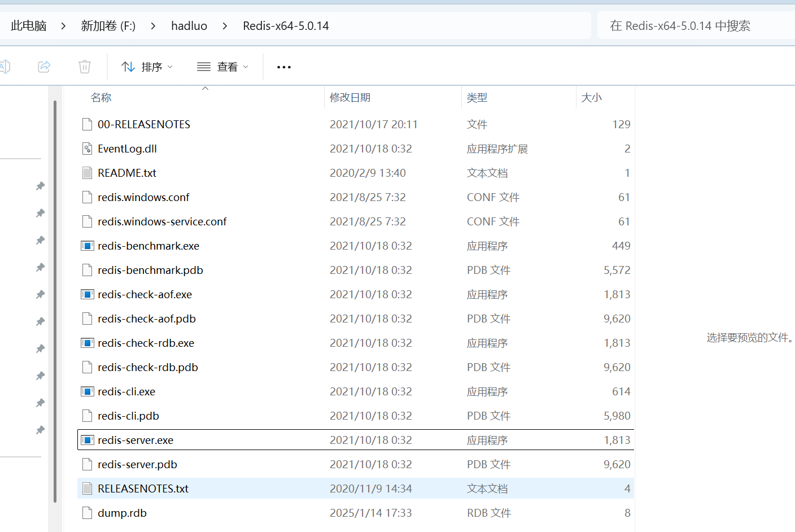This screenshot has height=532, width=795.
Task: Go to hadluo folder in the breadcrumb
Action: pyautogui.click(x=189, y=26)
